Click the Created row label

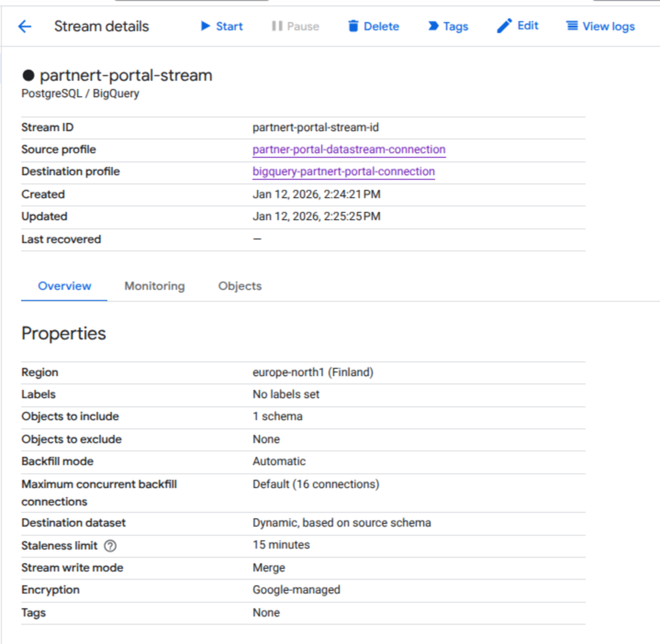pyautogui.click(x=43, y=194)
